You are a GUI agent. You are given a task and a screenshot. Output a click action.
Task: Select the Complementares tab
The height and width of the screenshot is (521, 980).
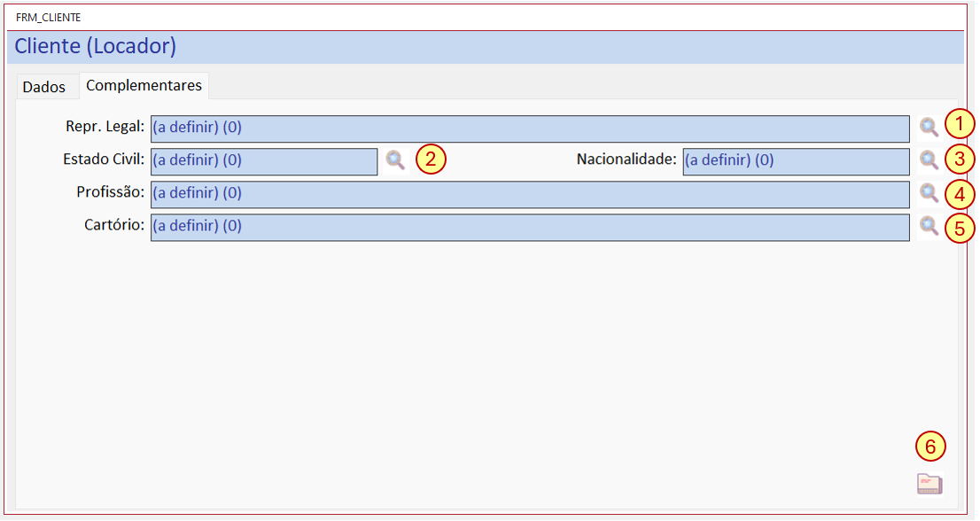144,86
